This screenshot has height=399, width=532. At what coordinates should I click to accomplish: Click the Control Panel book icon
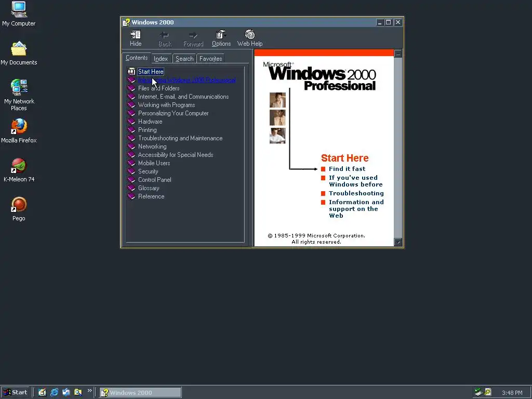(x=131, y=180)
